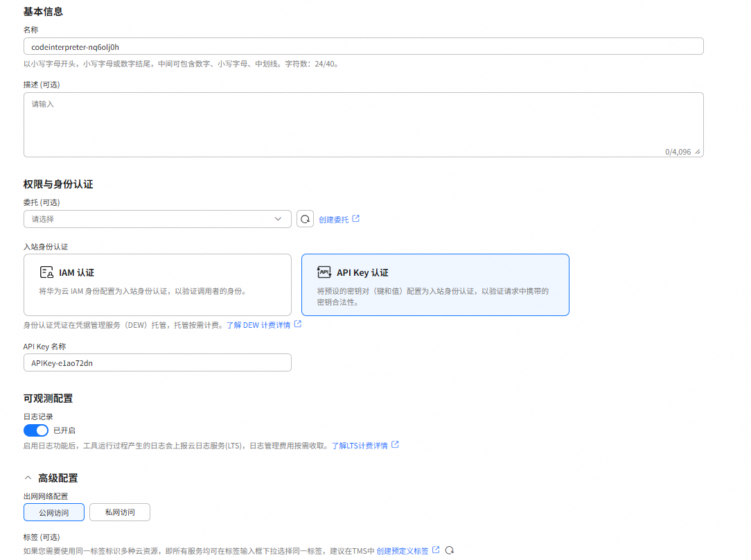Click the external link icon next to 创建委托
This screenshot has height=560, width=751.
pyautogui.click(x=356, y=218)
